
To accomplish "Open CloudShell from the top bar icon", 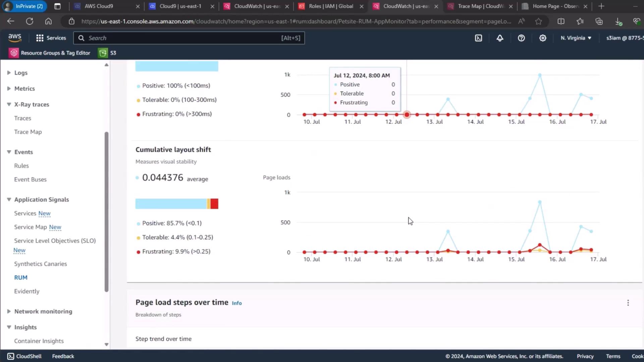I will pyautogui.click(x=478, y=38).
